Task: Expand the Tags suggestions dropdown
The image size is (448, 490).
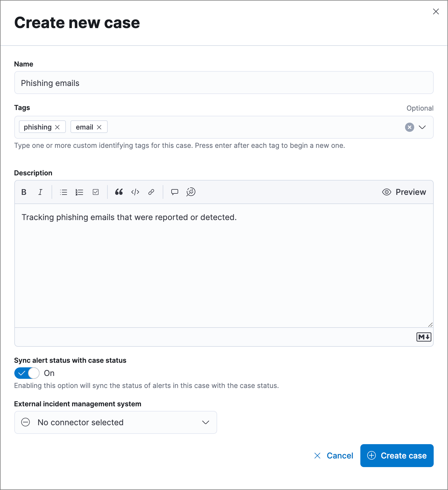Action: [x=423, y=127]
